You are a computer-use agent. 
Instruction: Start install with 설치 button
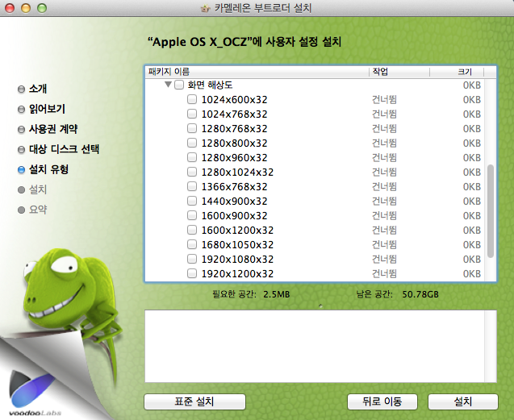coord(463,401)
